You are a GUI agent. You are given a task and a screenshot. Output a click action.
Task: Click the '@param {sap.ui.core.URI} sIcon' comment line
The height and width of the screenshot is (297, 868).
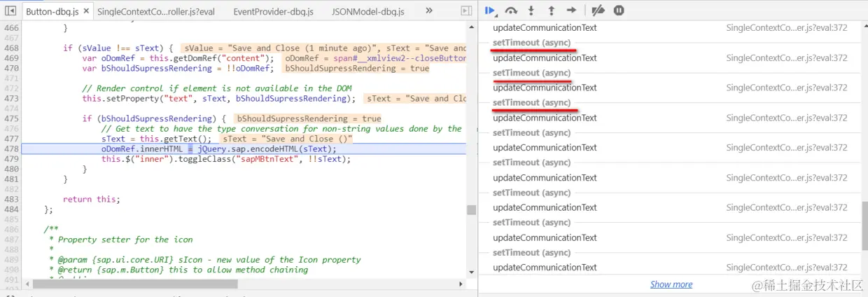[x=205, y=259]
